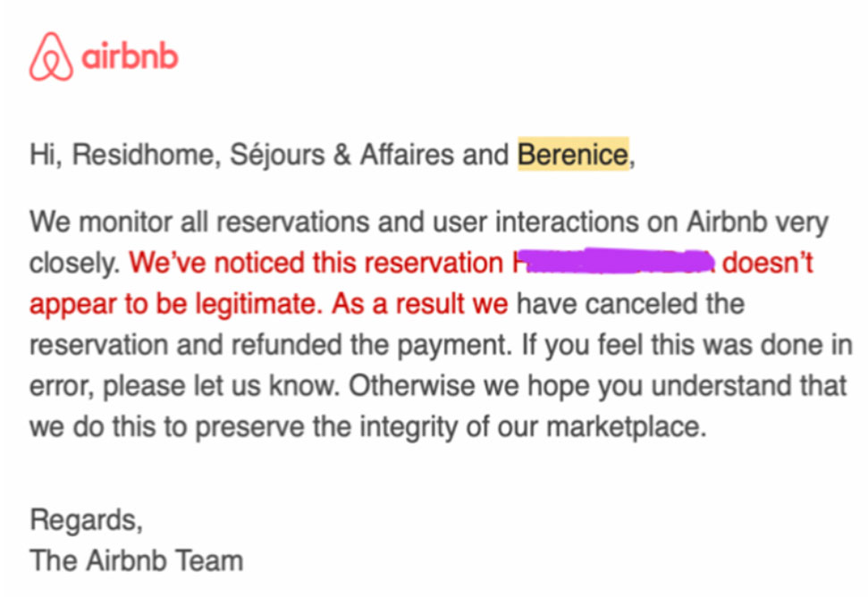Viewport: 868px width, 597px height.
Task: Click the phrase have canceled the
Action: (630, 304)
